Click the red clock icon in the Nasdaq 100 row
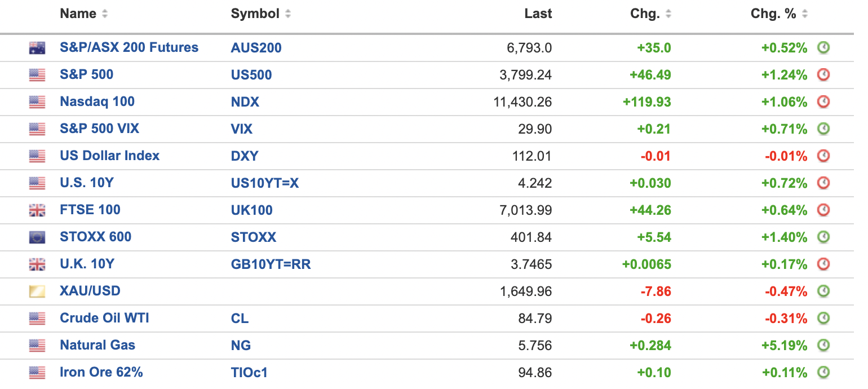This screenshot has height=389, width=868. coord(823,102)
